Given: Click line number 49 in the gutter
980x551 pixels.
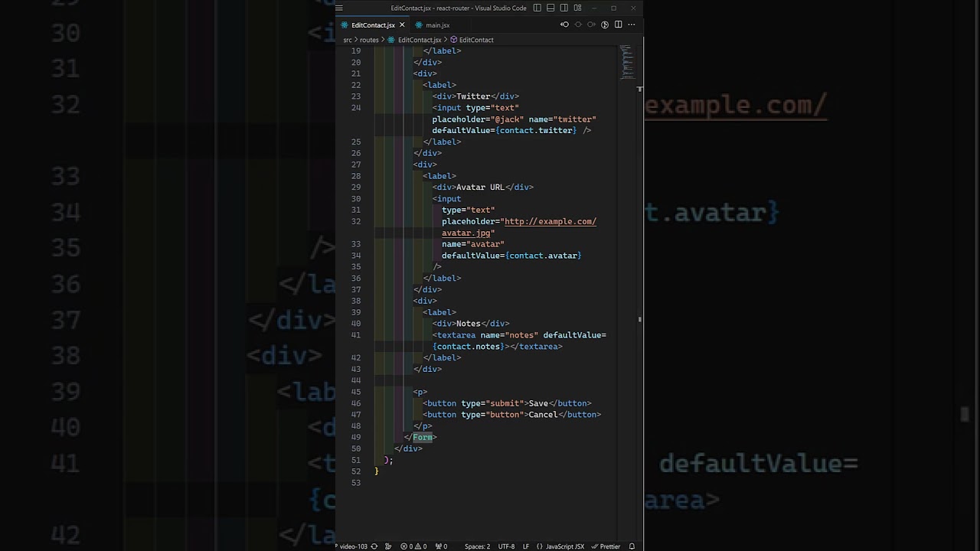Looking at the screenshot, I should (356, 437).
